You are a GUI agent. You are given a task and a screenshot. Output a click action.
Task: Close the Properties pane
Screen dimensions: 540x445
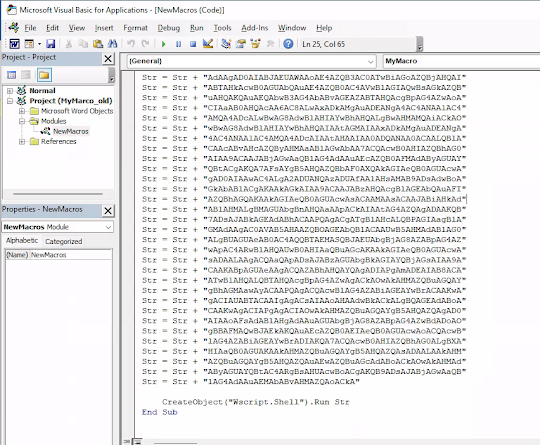pos(108,210)
